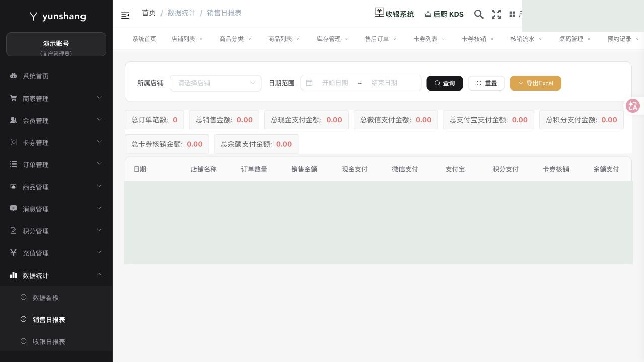Switch to the 商品列表 tab
The width and height of the screenshot is (644, 362).
[x=280, y=39]
